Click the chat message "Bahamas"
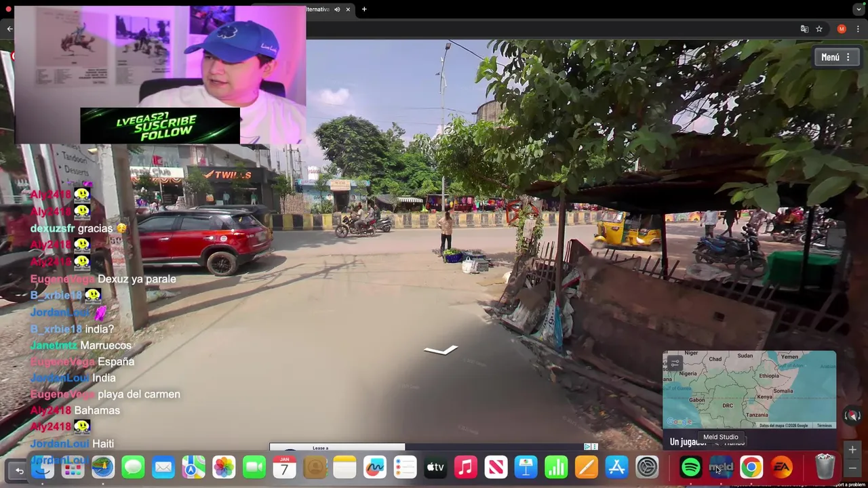The height and width of the screenshot is (488, 868). 97,411
